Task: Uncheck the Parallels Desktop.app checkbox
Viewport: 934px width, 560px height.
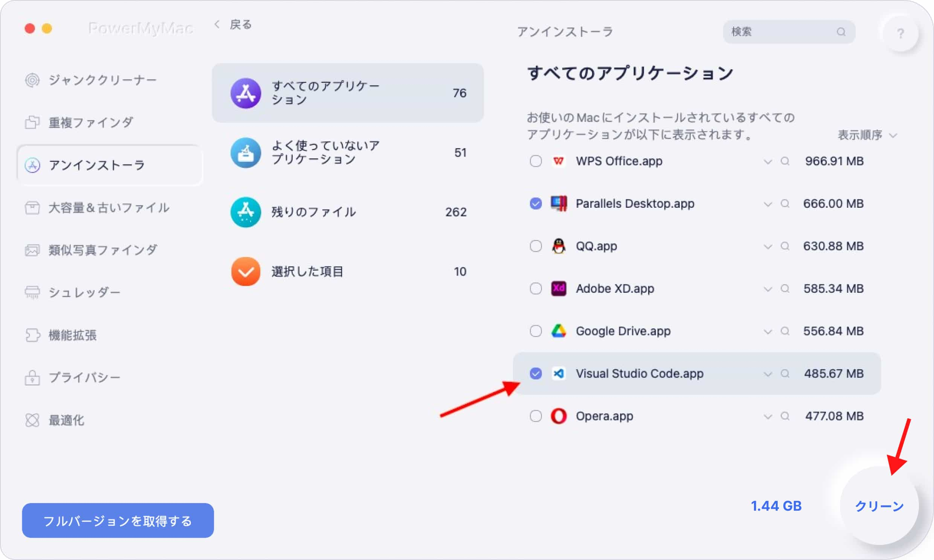Action: [535, 204]
